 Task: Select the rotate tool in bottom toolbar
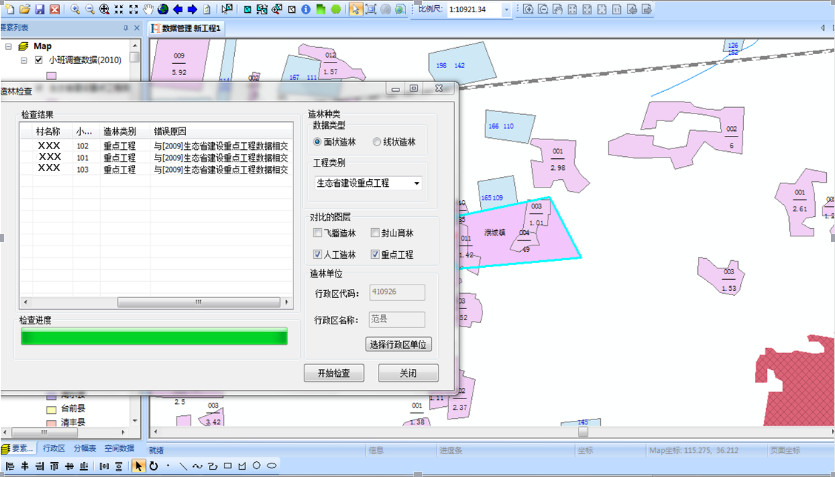coord(153,466)
